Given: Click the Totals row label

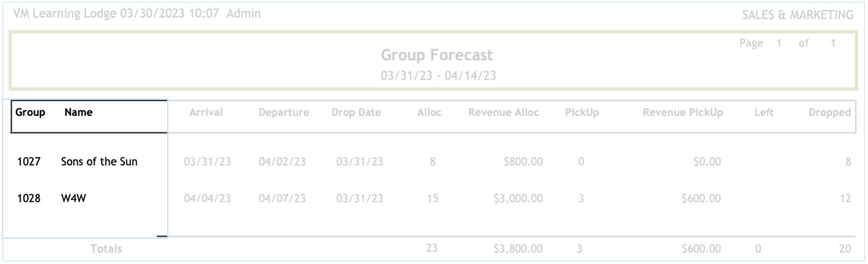Looking at the screenshot, I should pyautogui.click(x=107, y=249).
